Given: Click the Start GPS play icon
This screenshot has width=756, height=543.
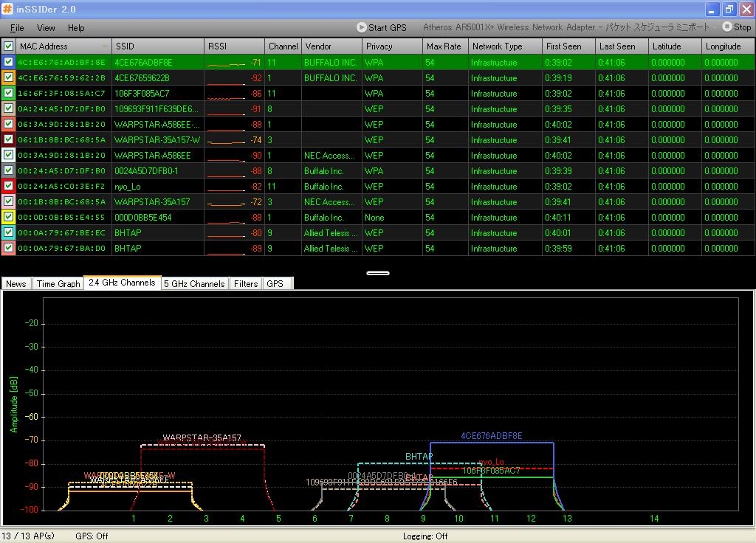Looking at the screenshot, I should point(362,27).
